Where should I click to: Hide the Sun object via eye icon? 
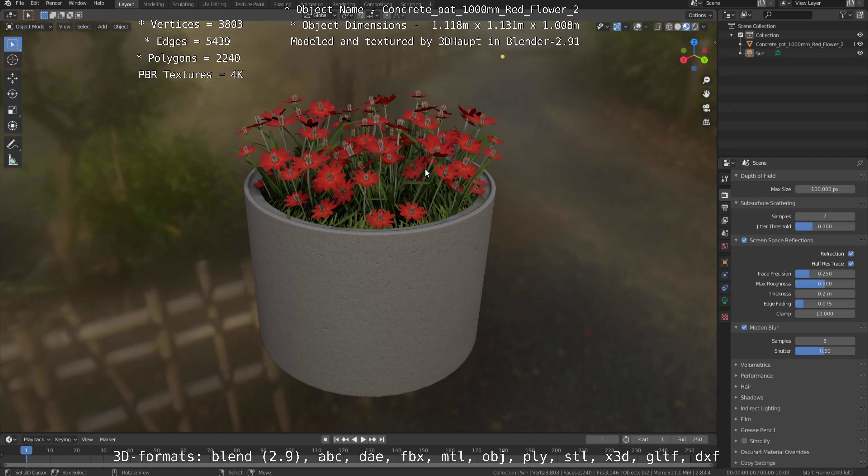coord(860,53)
